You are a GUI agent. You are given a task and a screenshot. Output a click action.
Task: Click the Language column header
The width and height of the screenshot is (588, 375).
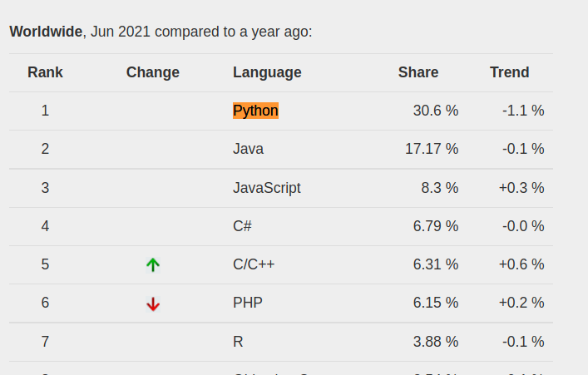267,72
